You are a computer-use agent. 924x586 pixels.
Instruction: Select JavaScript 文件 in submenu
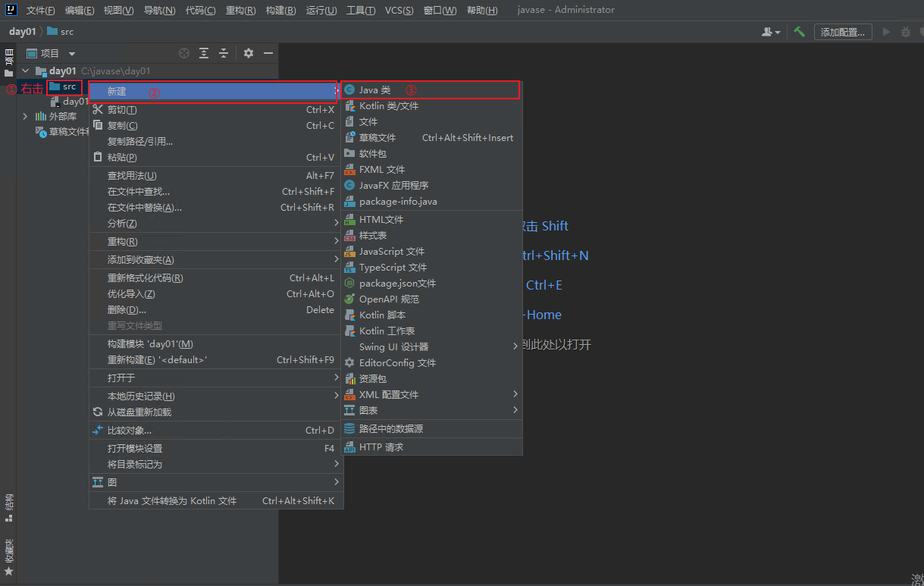coord(431,251)
